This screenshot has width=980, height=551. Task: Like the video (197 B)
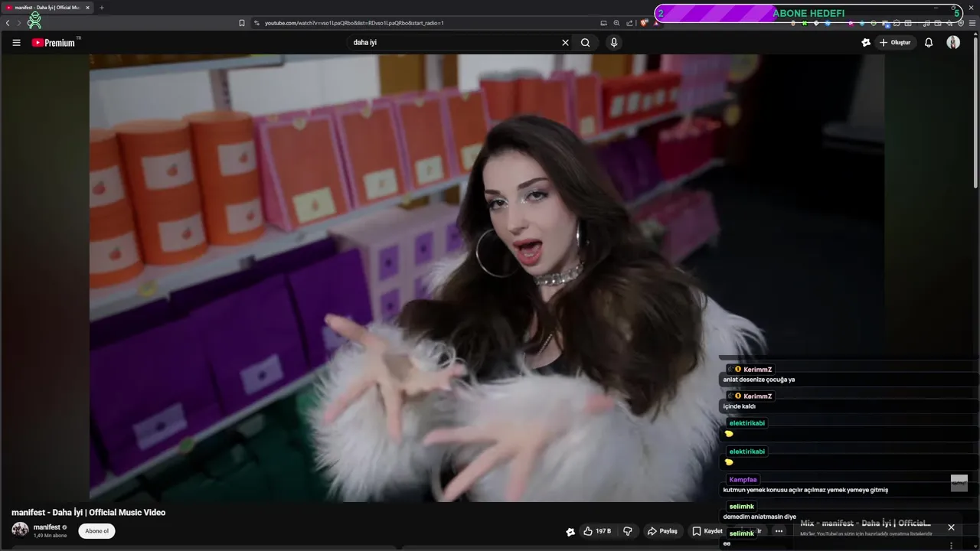(597, 531)
